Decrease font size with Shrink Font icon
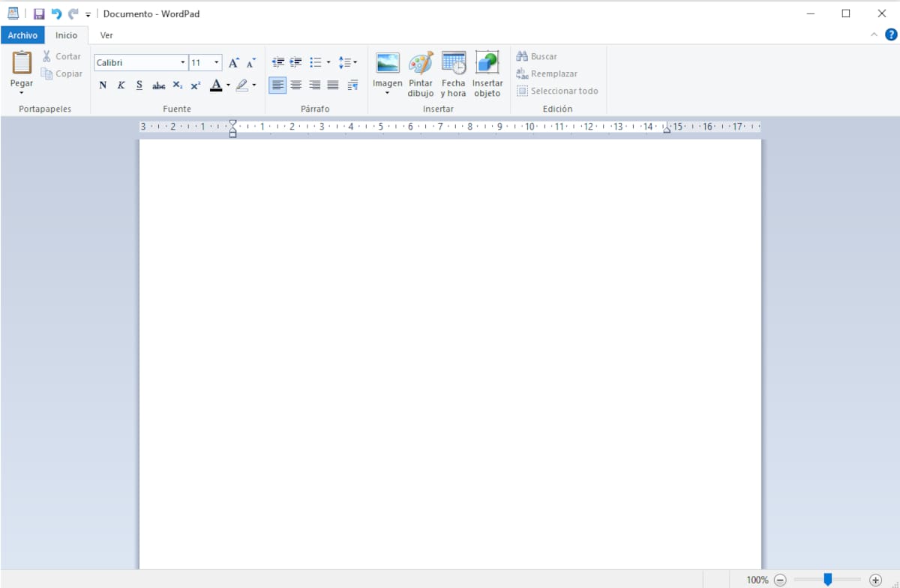This screenshot has height=588, width=900. point(251,63)
